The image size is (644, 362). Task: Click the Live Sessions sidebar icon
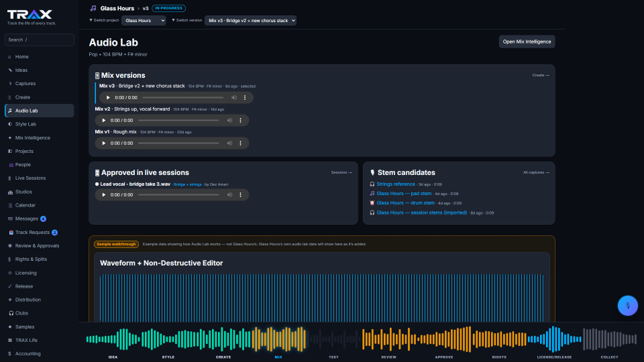[10, 178]
